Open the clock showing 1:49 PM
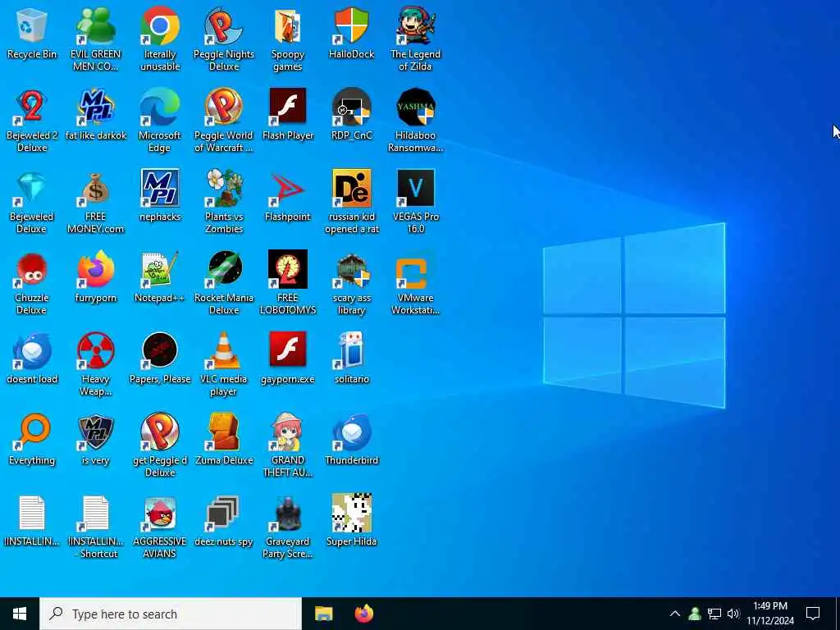Viewport: 840px width, 630px height. pos(769,614)
